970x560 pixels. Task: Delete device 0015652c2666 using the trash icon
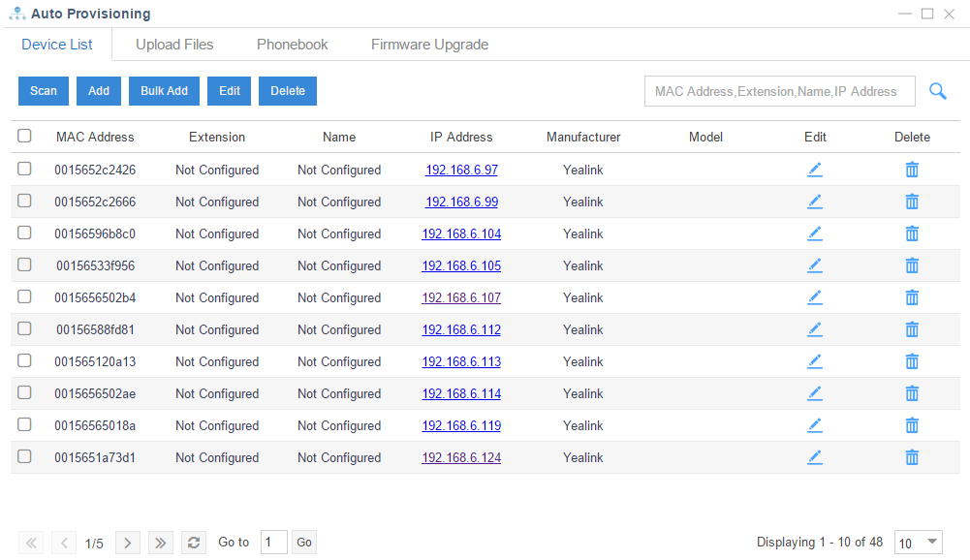pos(912,202)
